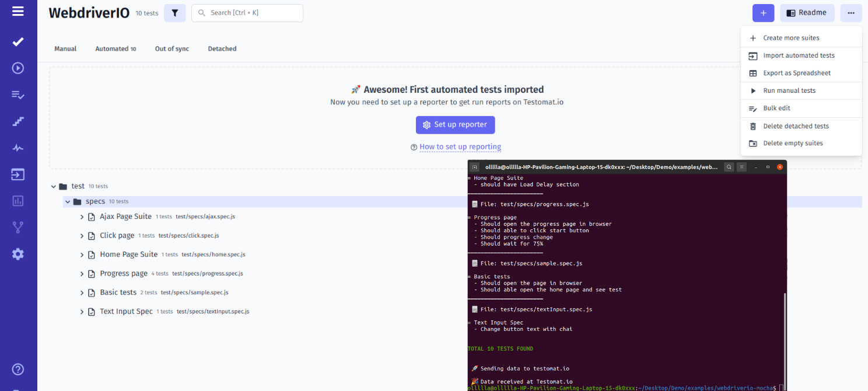Open the Out of sync tab
868x391 pixels.
(x=171, y=48)
